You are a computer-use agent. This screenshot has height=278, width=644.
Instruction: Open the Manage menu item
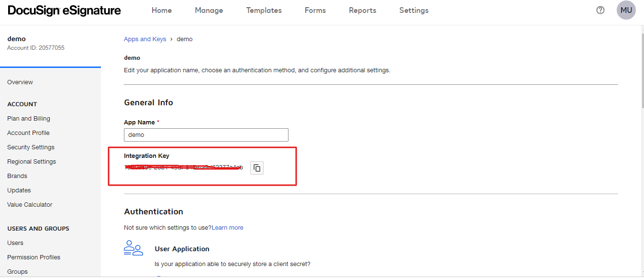tap(209, 10)
